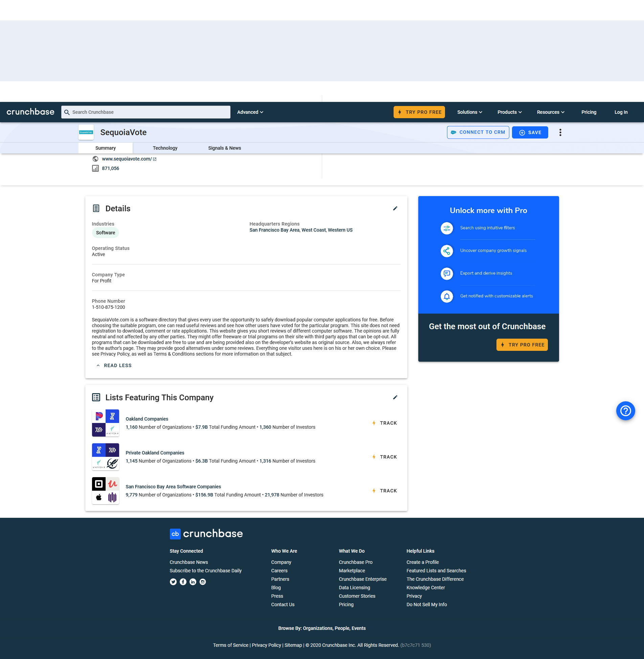This screenshot has height=659, width=644.
Task: Track San Francisco Bay Area Software Companies
Action: coord(384,491)
